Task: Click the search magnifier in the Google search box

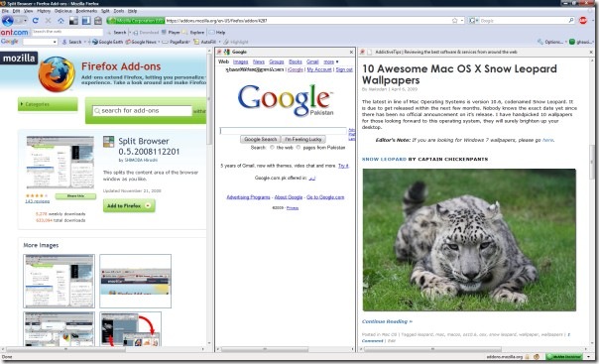Action: point(571,20)
